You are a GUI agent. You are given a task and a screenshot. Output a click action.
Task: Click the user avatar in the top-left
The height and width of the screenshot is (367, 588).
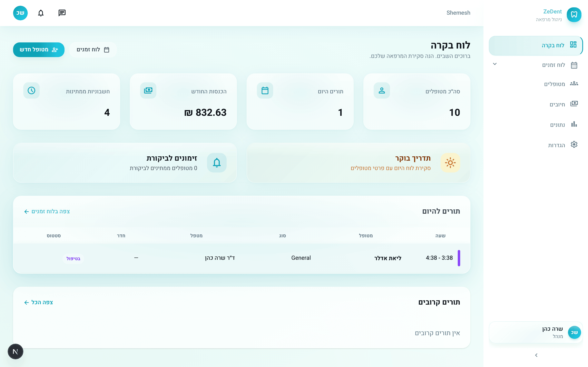pyautogui.click(x=20, y=13)
